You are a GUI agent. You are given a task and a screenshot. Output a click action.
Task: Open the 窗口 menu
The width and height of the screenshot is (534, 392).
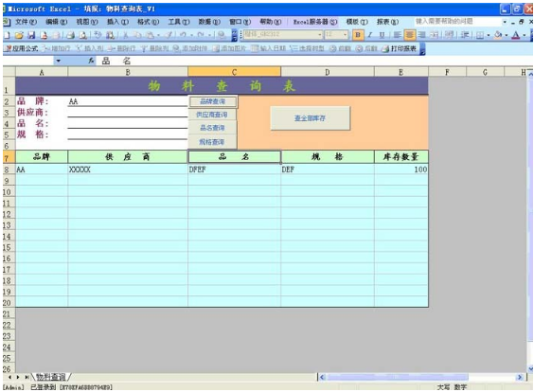240,22
